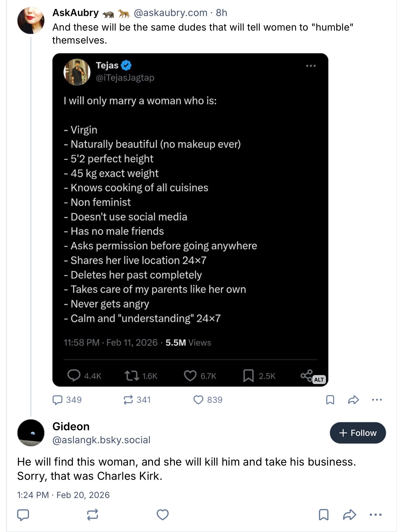Viewport: 410px width, 532px height.
Task: Like Gideon's post
Action: [163, 515]
